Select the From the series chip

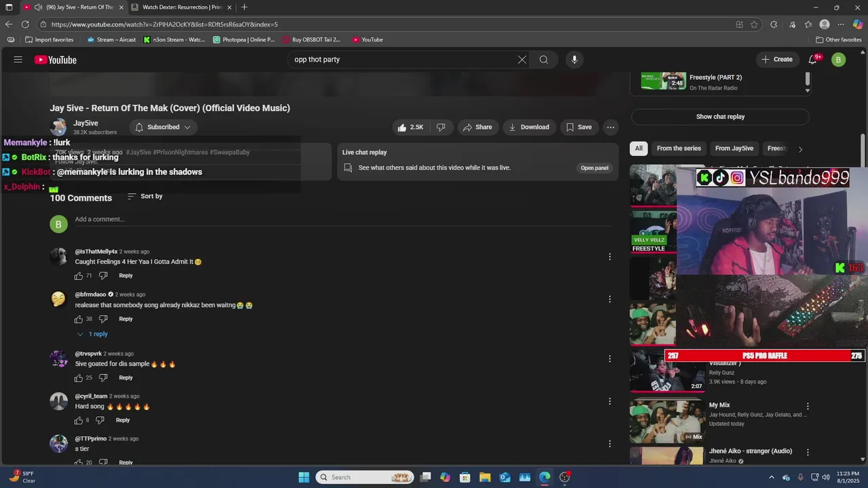pos(679,148)
